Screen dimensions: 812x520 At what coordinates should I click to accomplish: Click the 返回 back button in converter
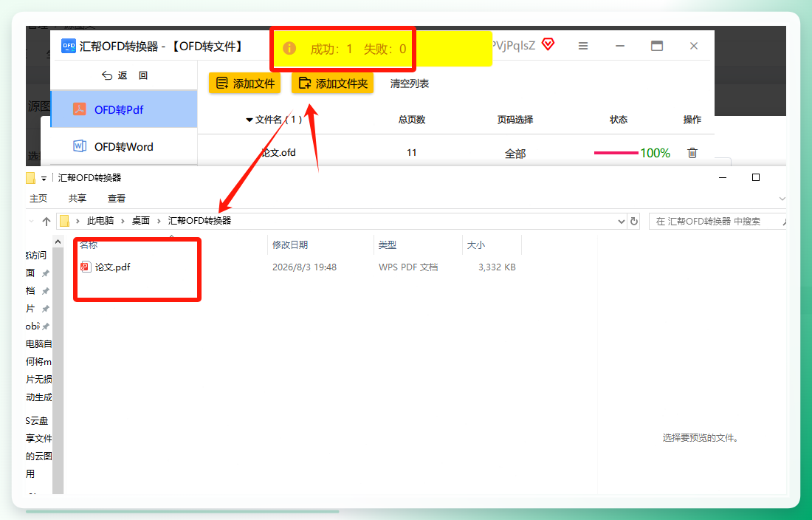pos(125,75)
